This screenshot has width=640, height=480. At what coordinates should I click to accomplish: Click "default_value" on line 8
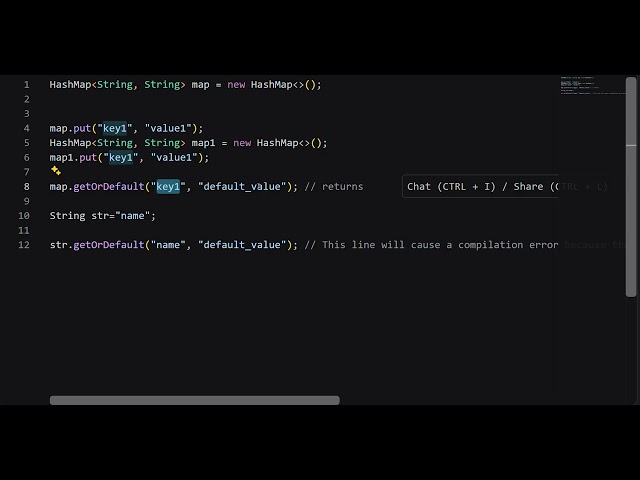click(x=242, y=187)
